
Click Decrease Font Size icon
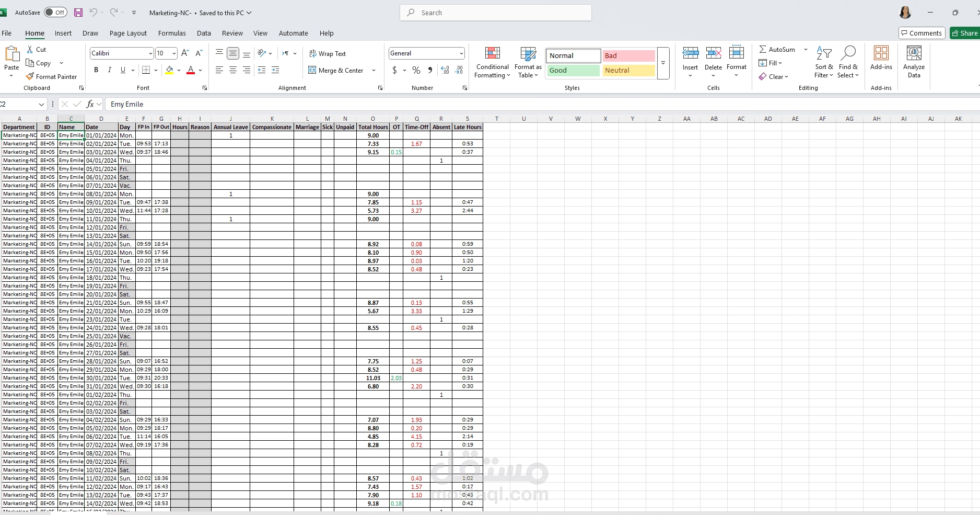pos(199,53)
